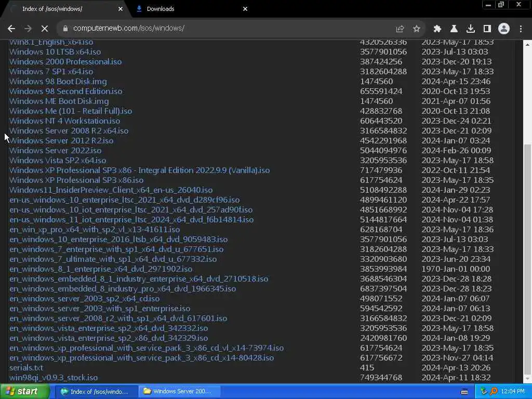
Task: Download Windows Server 2022.iso
Action: pos(55,150)
